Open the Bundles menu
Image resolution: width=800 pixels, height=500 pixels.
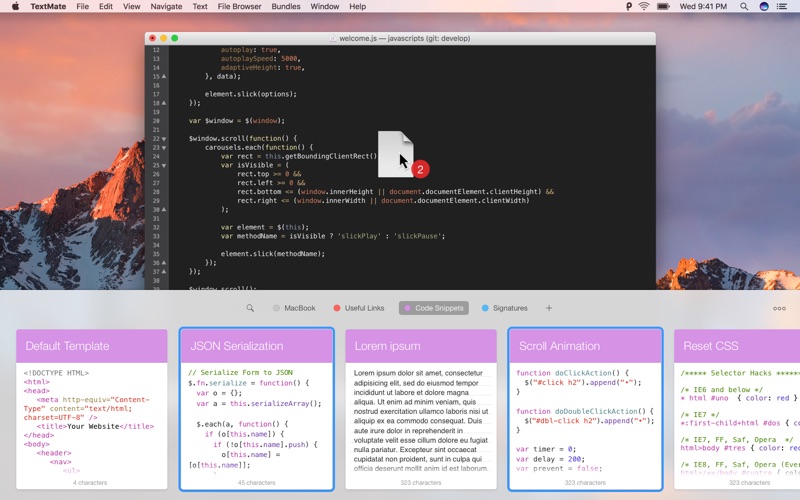pyautogui.click(x=285, y=7)
